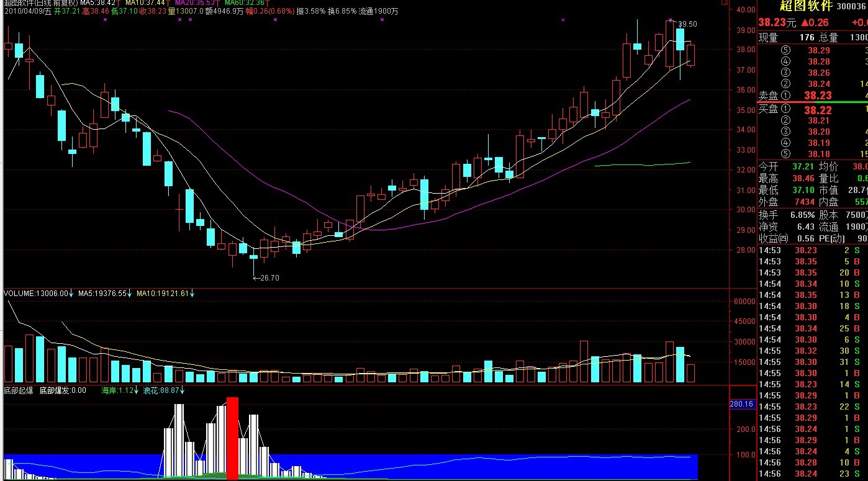Click the 40.00 label on price axis
The height and width of the screenshot is (481, 868).
tap(745, 10)
